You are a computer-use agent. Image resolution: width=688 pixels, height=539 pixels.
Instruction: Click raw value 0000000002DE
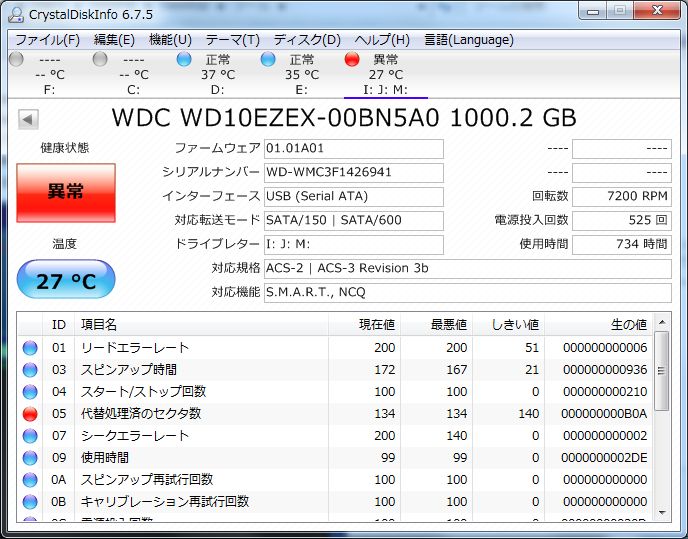coord(604,458)
